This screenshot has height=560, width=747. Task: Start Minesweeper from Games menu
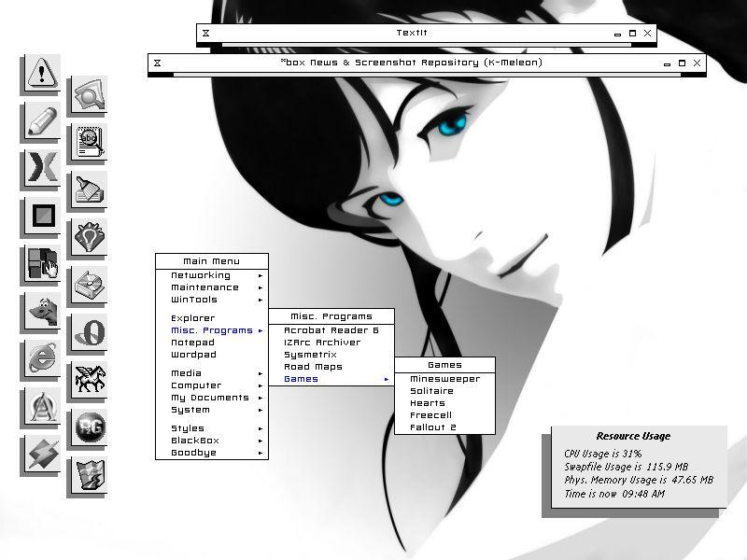[x=445, y=379]
